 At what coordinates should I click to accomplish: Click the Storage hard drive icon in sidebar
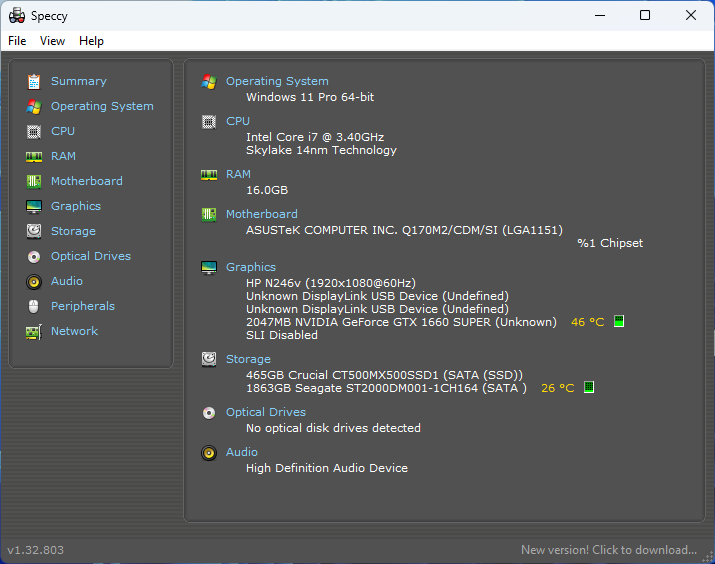coord(34,232)
